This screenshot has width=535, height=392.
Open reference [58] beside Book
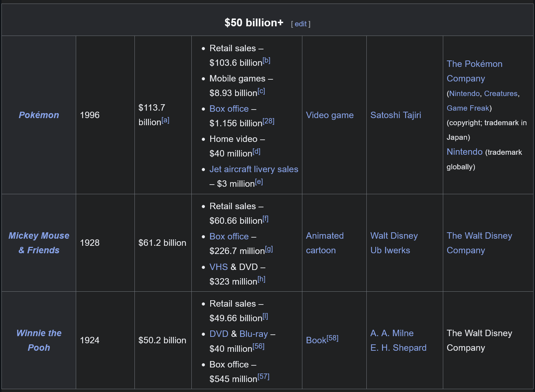coord(333,338)
